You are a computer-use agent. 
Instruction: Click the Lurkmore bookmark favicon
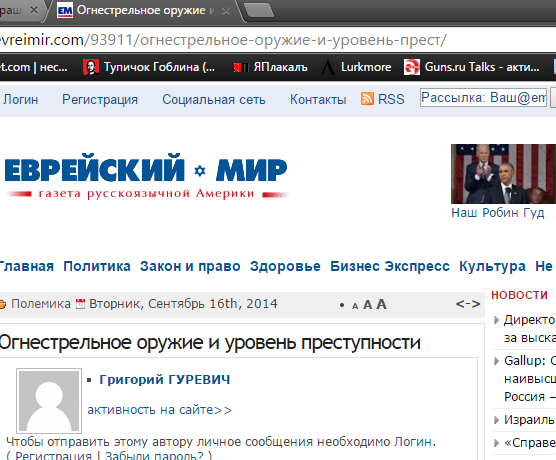tap(328, 67)
